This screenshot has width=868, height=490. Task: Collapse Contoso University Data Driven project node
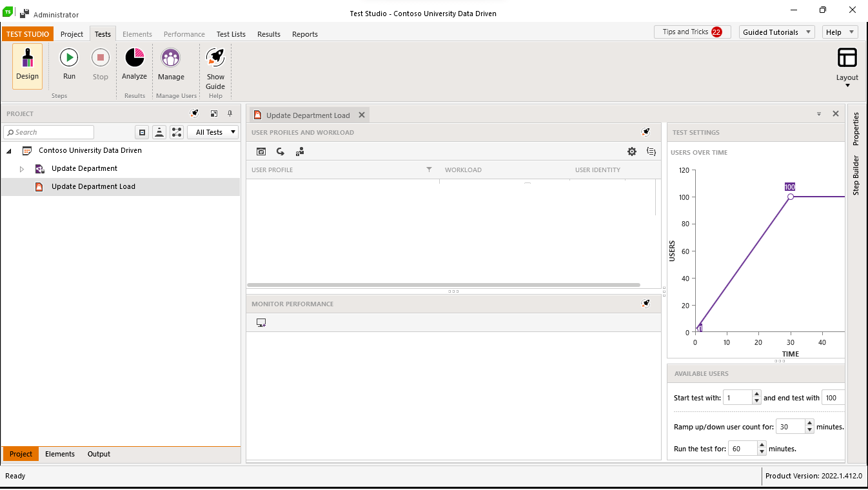point(9,151)
